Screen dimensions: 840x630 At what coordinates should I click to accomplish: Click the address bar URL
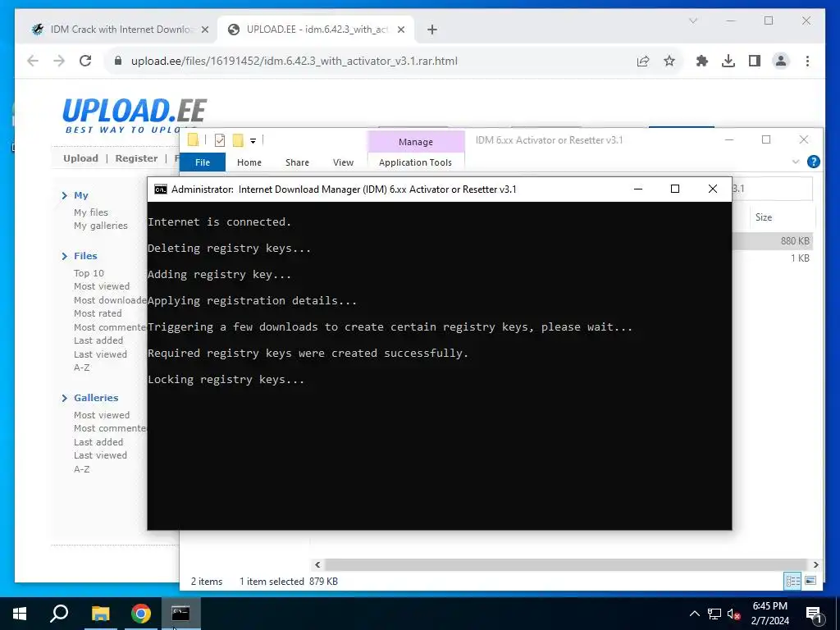[x=294, y=61]
